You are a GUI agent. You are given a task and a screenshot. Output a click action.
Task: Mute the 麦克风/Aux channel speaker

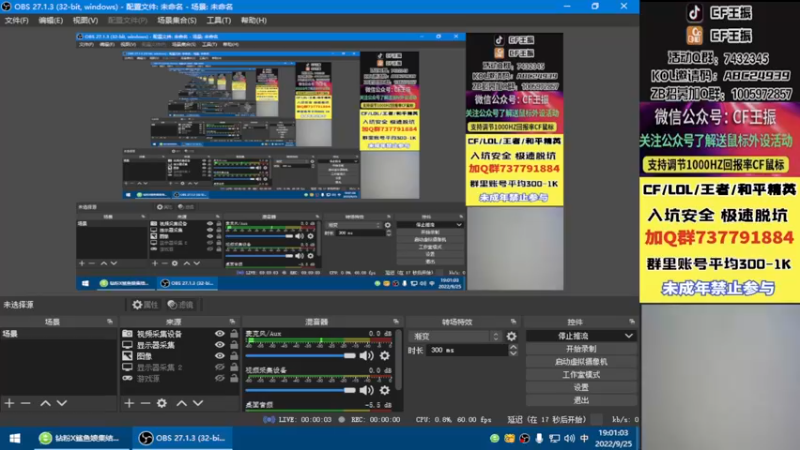click(366, 356)
